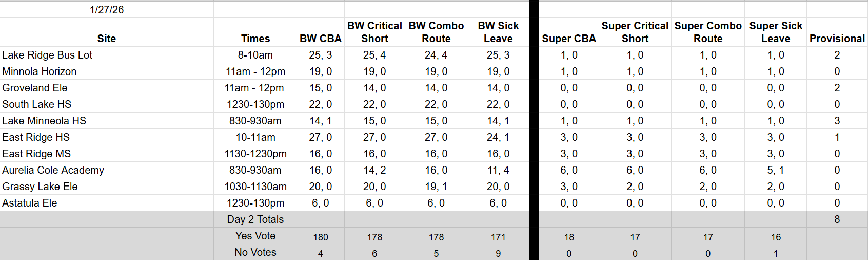Select the BW CBA Yes Vote total 180
Screen dimensions: 868x260
(321, 237)
